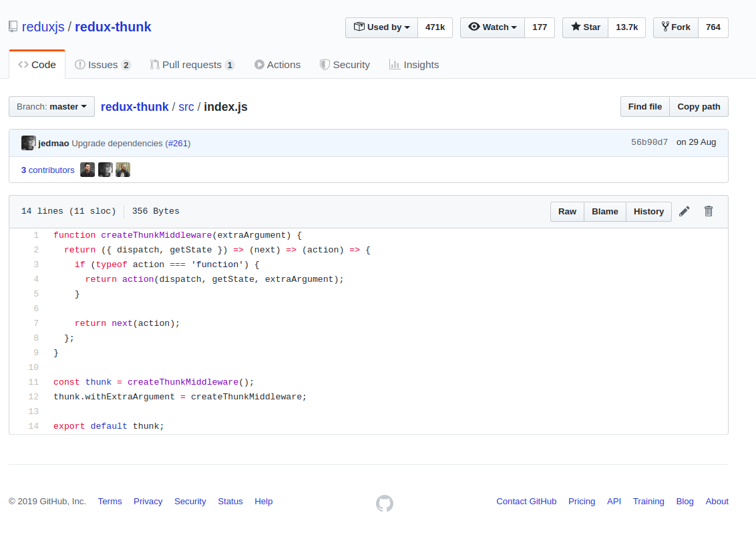
Task: Open the Privacy footer link
Action: pos(148,501)
